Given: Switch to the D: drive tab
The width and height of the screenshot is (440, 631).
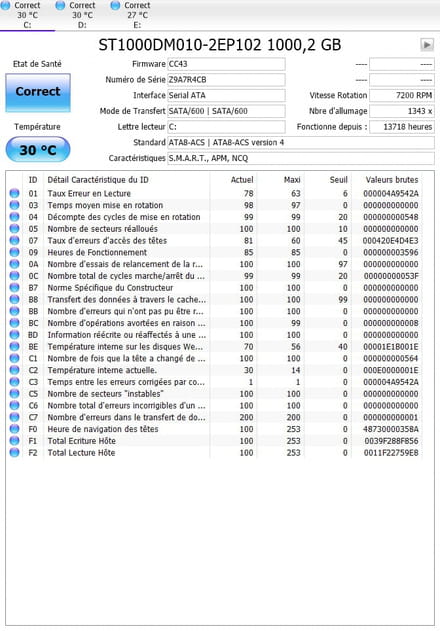Looking at the screenshot, I should tap(82, 15).
